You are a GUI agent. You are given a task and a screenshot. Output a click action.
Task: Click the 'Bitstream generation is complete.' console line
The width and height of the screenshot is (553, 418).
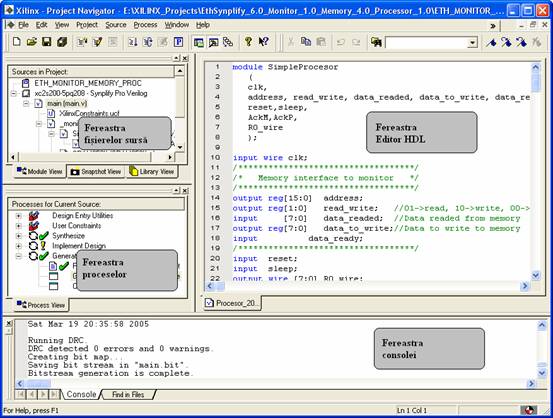111,373
